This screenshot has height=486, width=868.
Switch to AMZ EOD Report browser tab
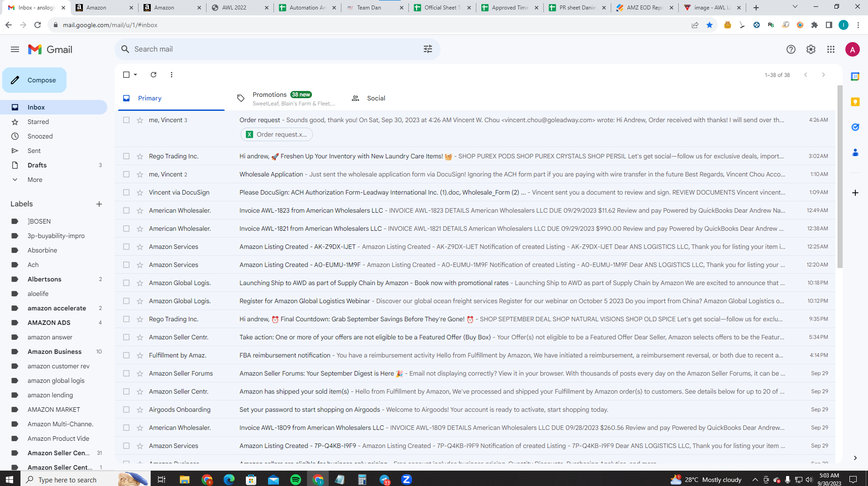[x=644, y=7]
